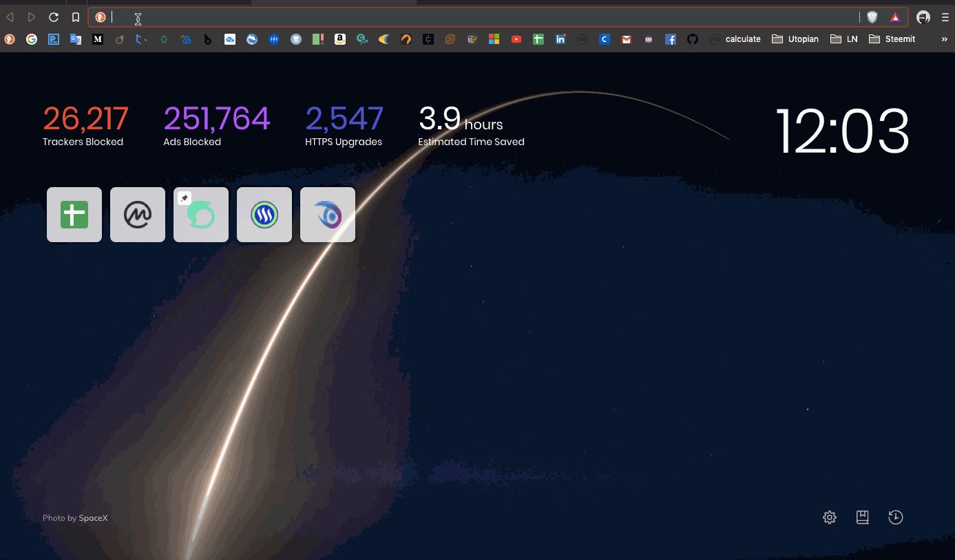Open the green cross top site tile
This screenshot has width=955, height=560.
74,215
